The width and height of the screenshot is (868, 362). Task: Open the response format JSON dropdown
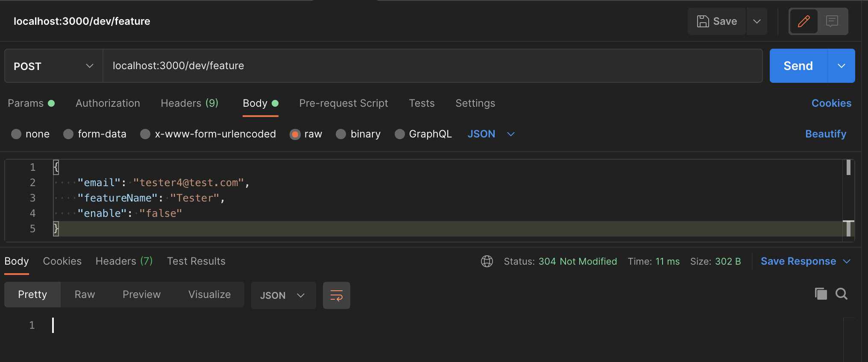point(283,295)
